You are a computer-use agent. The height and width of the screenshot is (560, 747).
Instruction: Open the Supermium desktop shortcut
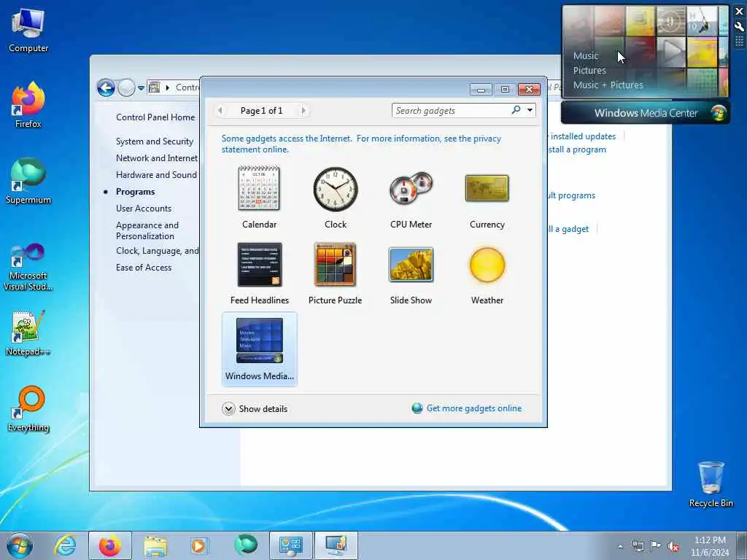point(28,181)
